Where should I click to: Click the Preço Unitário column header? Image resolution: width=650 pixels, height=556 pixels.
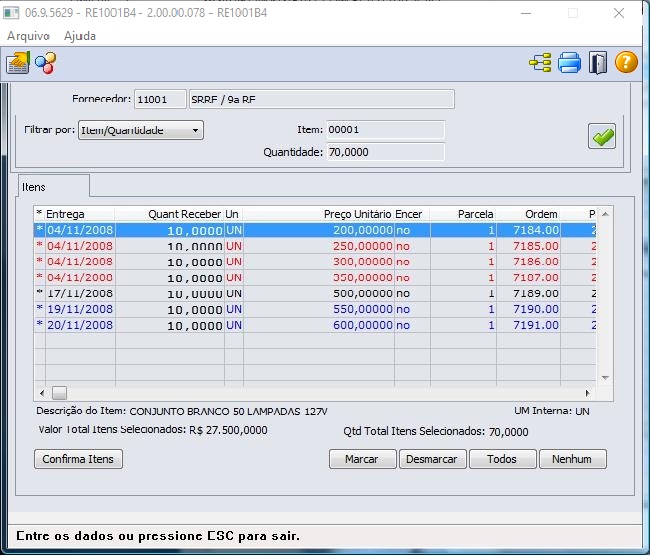[318, 214]
